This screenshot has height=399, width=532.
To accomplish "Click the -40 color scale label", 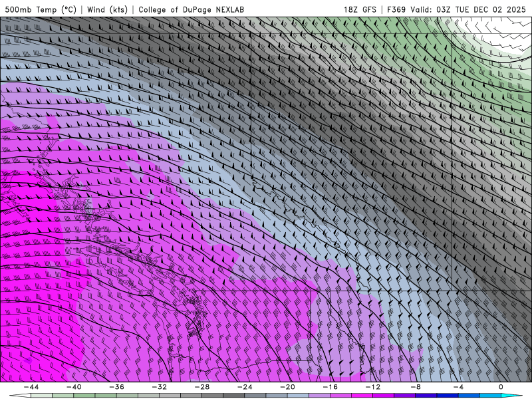I will 74,387.
